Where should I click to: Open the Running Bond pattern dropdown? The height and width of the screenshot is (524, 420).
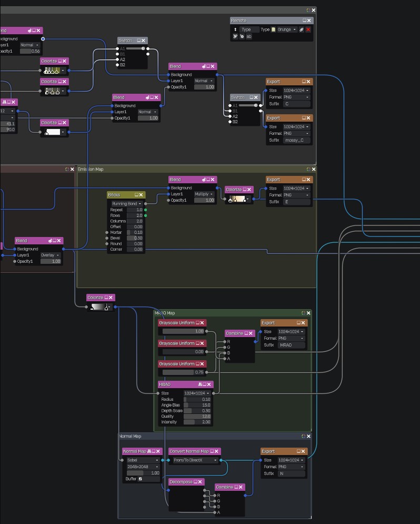click(x=126, y=203)
